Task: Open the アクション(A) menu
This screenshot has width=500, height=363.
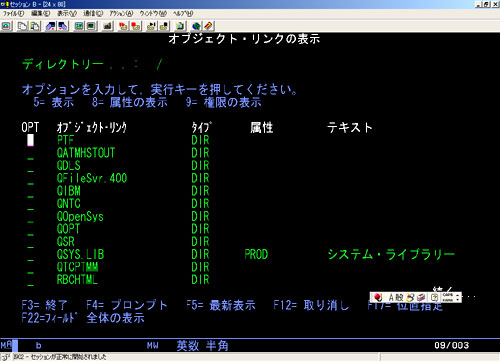Action: point(121,13)
